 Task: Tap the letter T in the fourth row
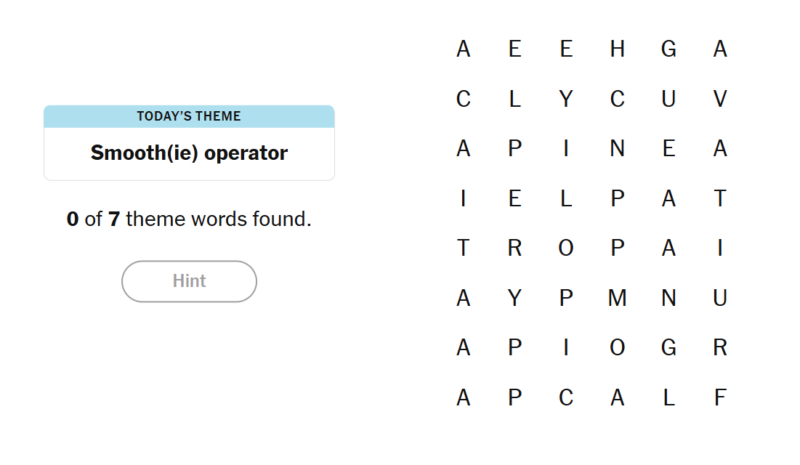[720, 199]
